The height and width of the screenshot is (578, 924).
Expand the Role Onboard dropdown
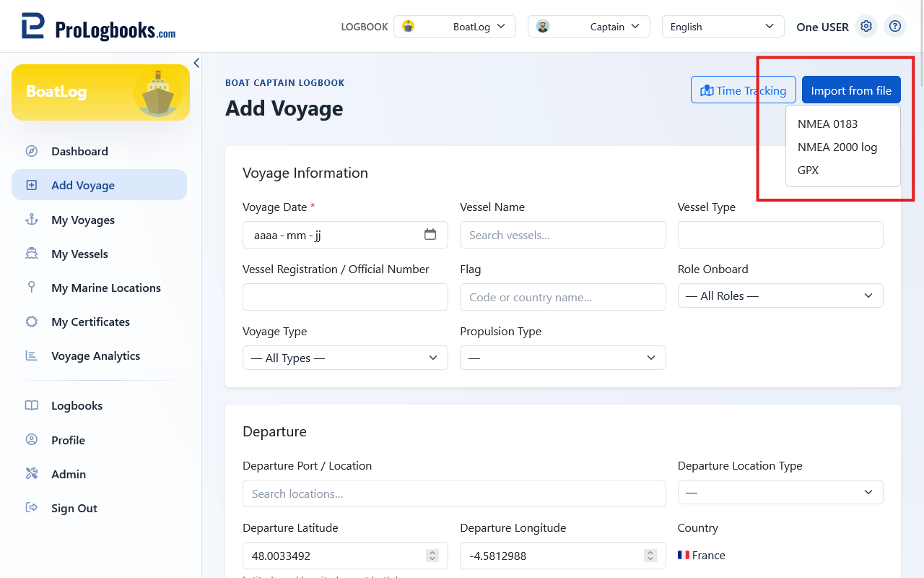[780, 296]
